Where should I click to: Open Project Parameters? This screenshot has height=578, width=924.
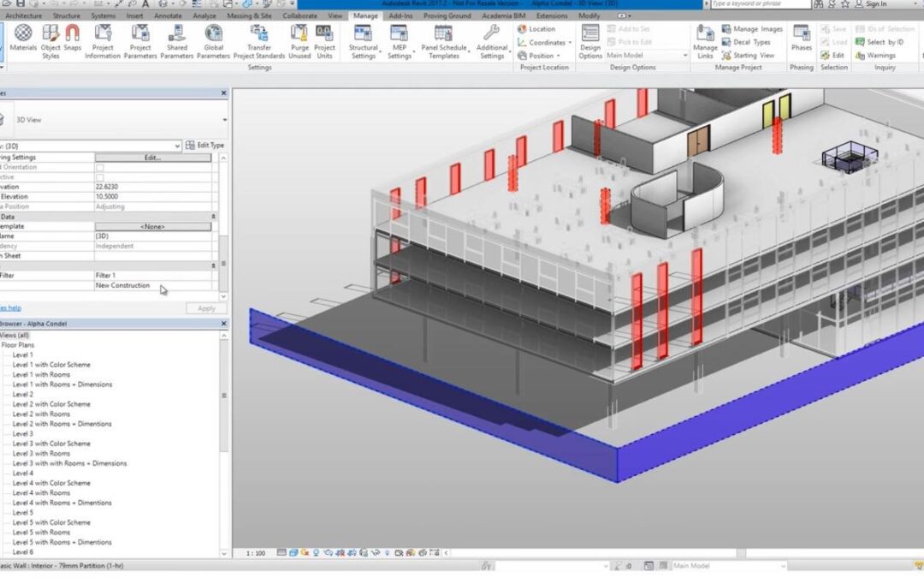click(x=140, y=41)
